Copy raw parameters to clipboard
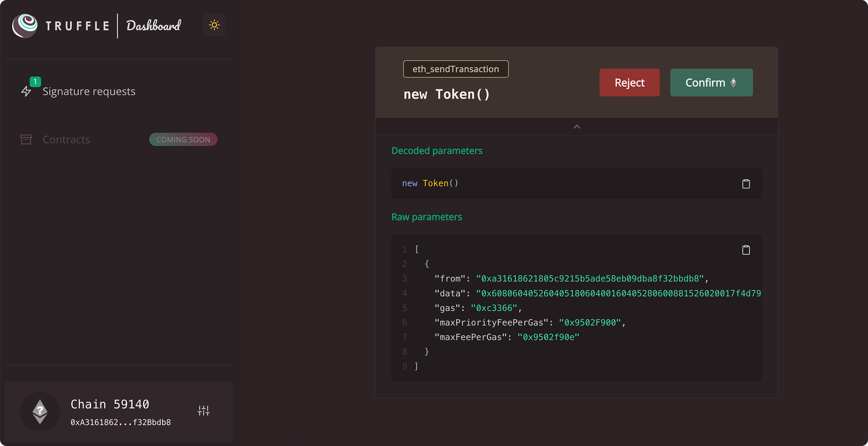The height and width of the screenshot is (446, 868). pos(746,250)
